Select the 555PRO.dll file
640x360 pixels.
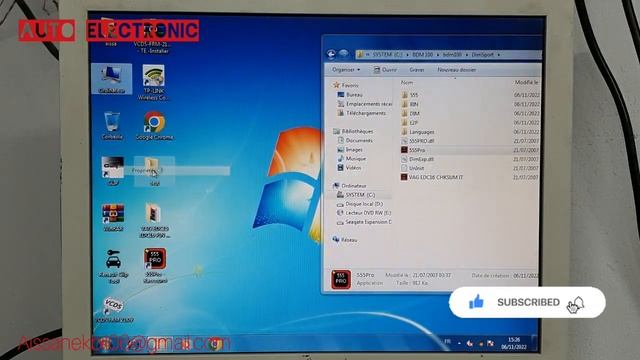[x=418, y=141]
